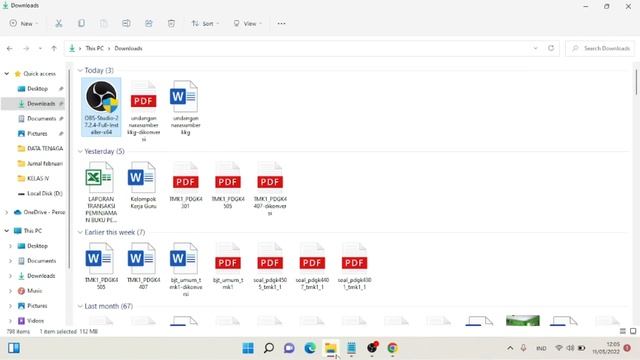Switch to details view icon in status bar
Viewport: 640px width, 360px height.
623,331
